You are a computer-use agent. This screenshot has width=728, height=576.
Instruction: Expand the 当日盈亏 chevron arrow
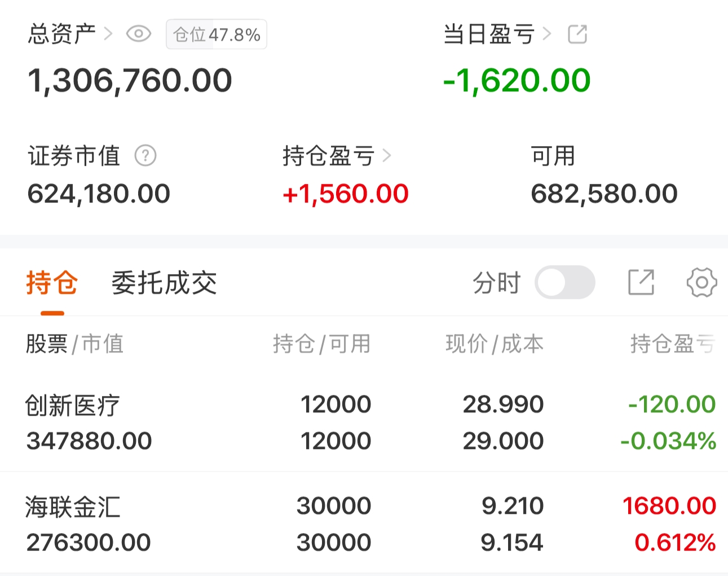click(x=546, y=34)
